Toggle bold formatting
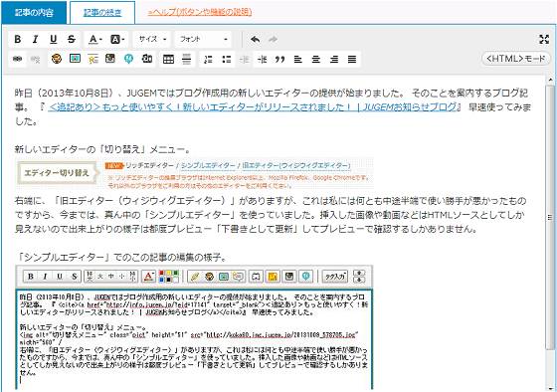This screenshot has width=557, height=392. [18, 39]
